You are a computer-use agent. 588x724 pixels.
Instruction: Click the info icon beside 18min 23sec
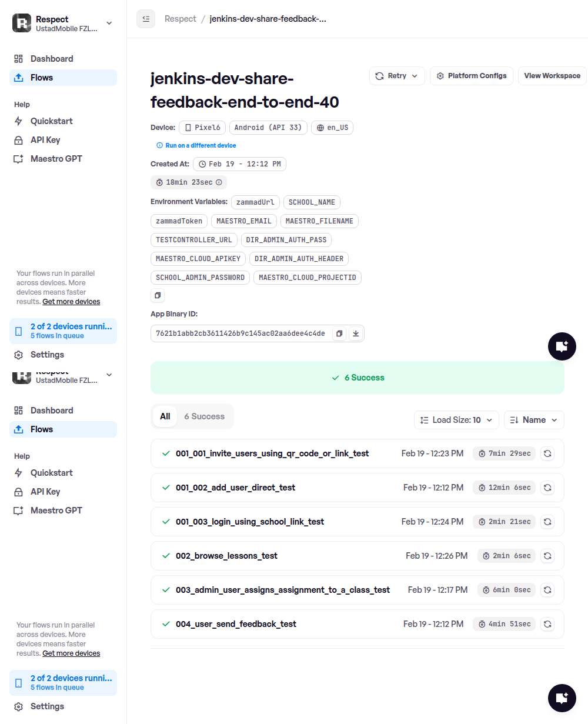[x=219, y=182]
